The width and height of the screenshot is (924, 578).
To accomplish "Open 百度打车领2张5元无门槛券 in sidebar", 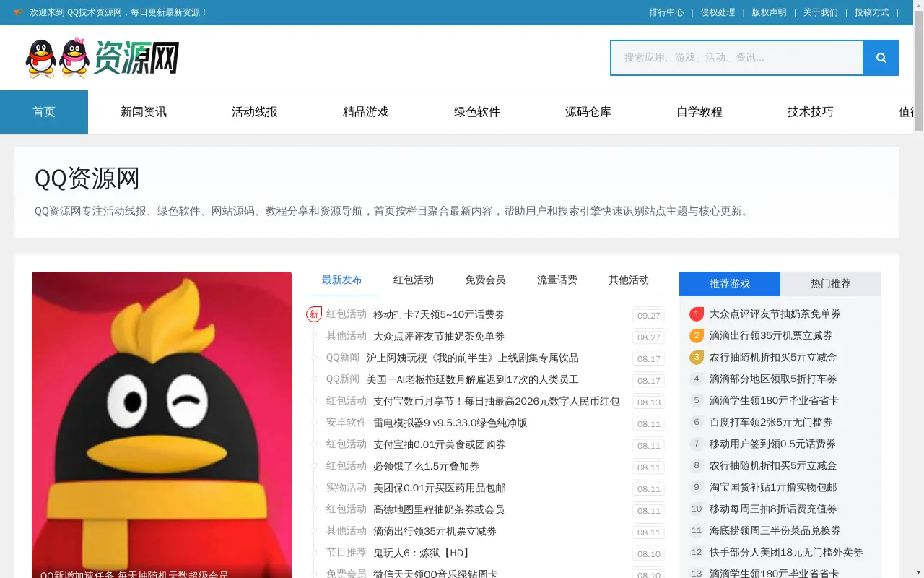I will (x=771, y=422).
